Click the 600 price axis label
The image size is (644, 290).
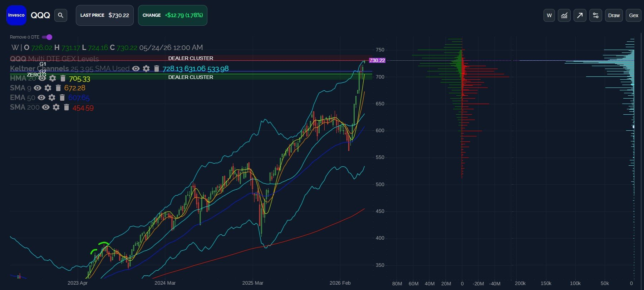(380, 131)
